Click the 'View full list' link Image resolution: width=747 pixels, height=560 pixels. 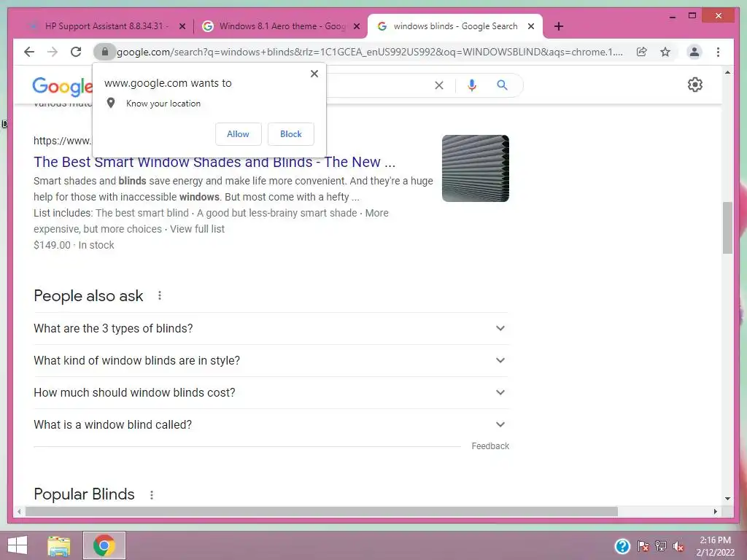197,229
